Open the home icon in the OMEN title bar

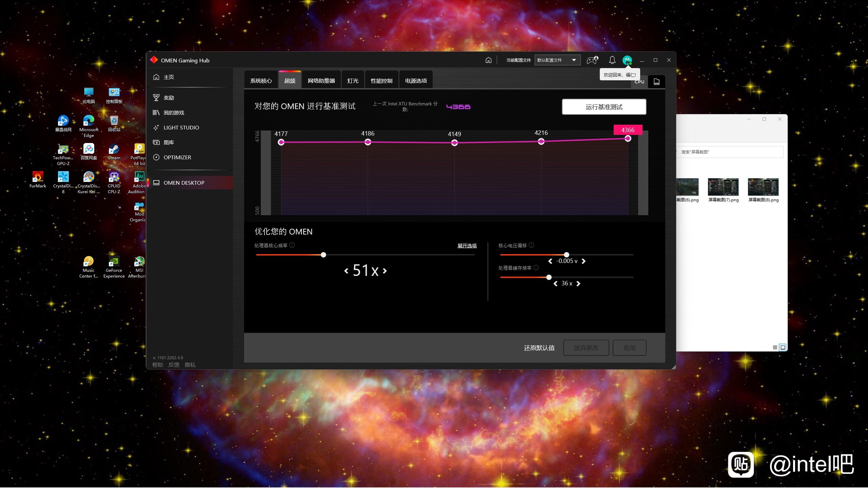pos(488,60)
